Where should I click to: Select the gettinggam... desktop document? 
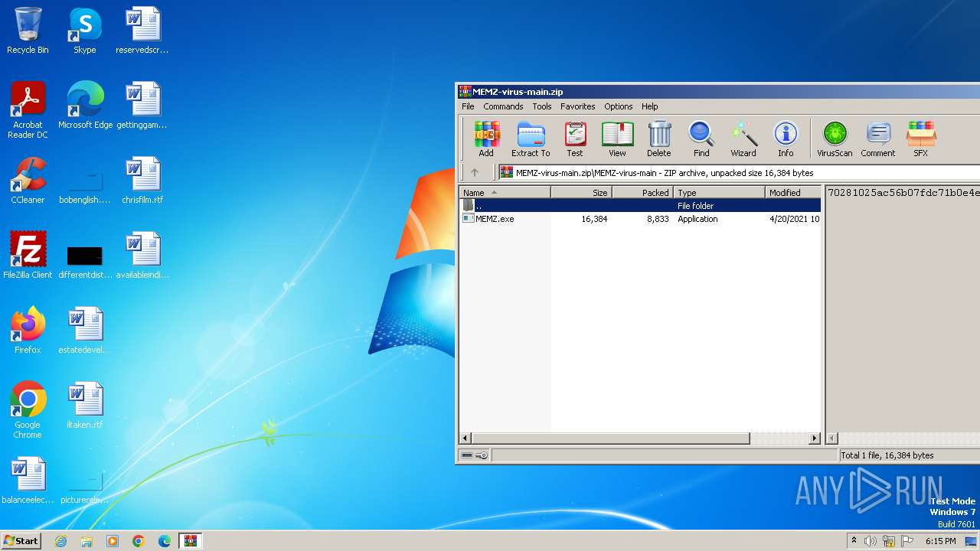point(142,106)
